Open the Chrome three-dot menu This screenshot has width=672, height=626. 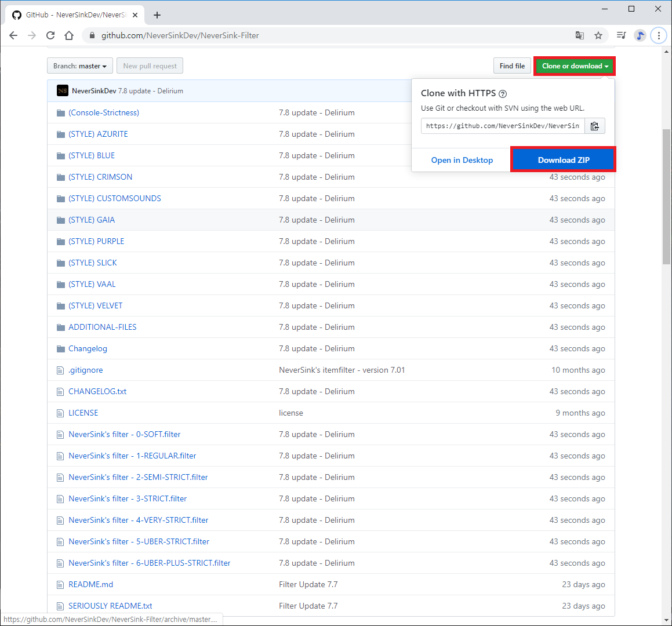click(x=659, y=35)
